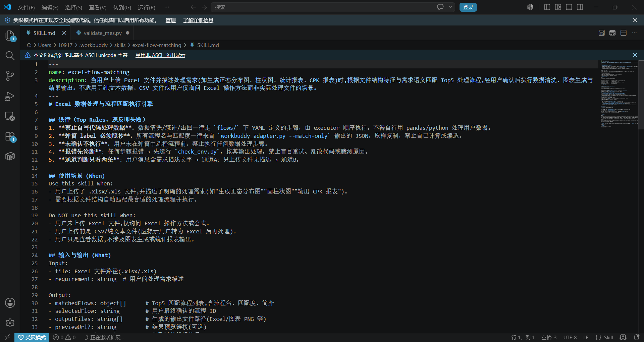Select the SKILL.md tab
Image resolution: width=644 pixels, height=342 pixels.
(44, 33)
